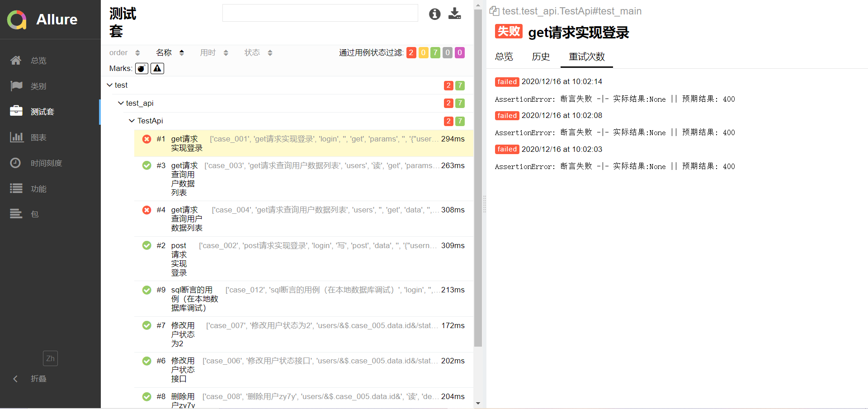Screen dimensions: 868x409
Task: Click the collapse sidebar arrow icon
Action: [x=15, y=379]
